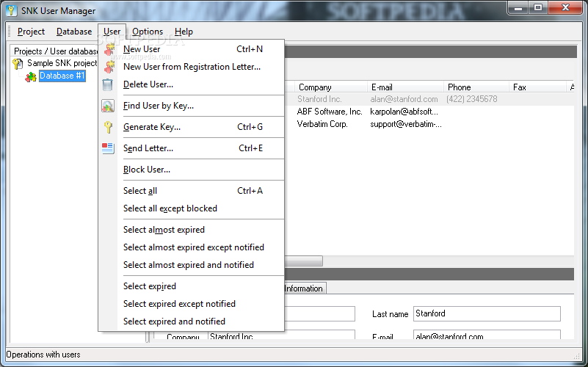The width and height of the screenshot is (588, 367).
Task: Select the Stanford Inc. row
Action: pyautogui.click(x=429, y=99)
